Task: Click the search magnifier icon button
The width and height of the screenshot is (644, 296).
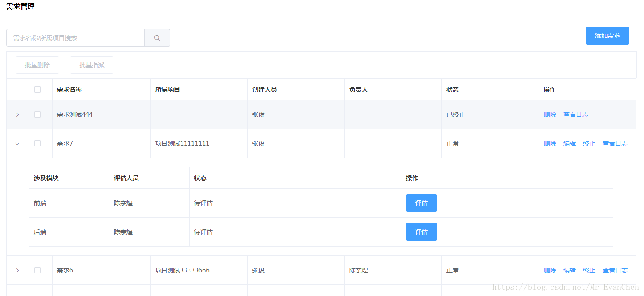Action: [x=157, y=38]
